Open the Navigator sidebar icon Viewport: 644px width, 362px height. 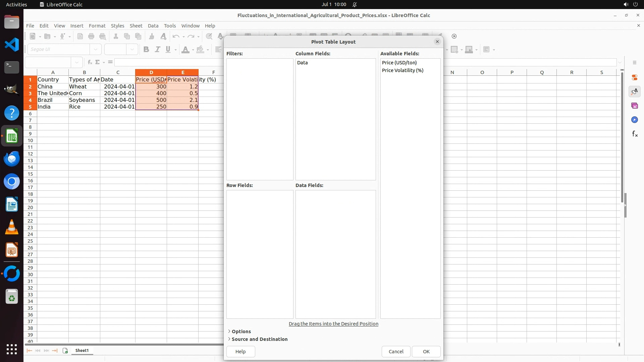[634, 120]
